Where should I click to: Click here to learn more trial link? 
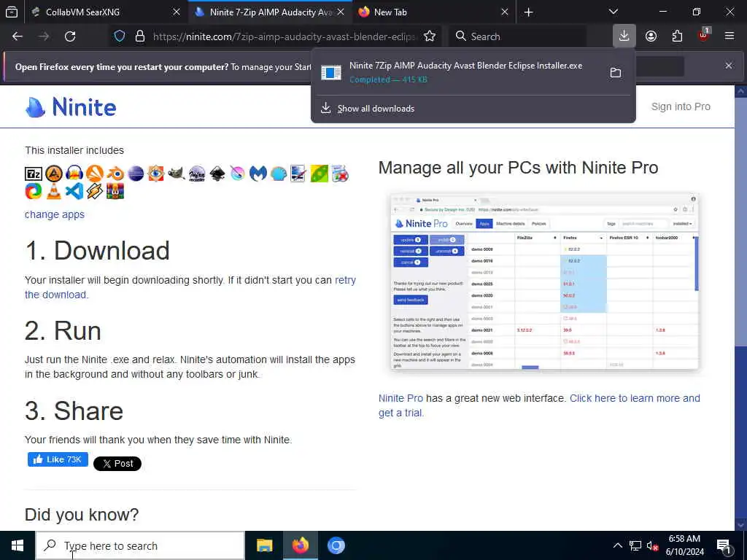click(x=635, y=398)
